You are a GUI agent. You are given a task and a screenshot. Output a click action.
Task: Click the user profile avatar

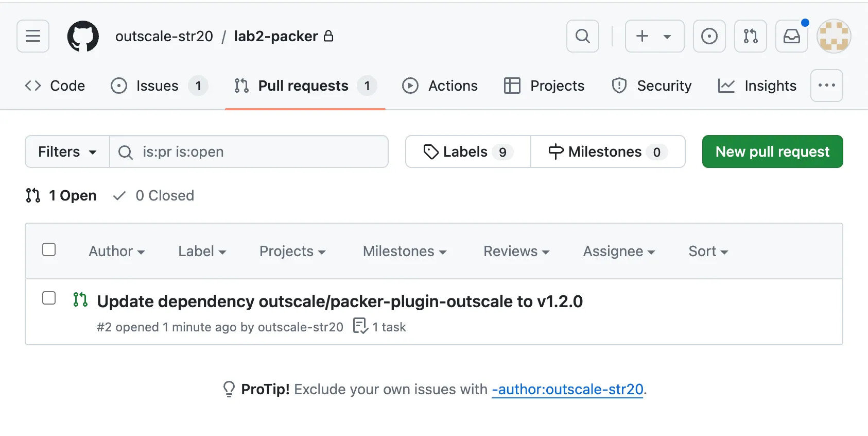[x=834, y=36]
